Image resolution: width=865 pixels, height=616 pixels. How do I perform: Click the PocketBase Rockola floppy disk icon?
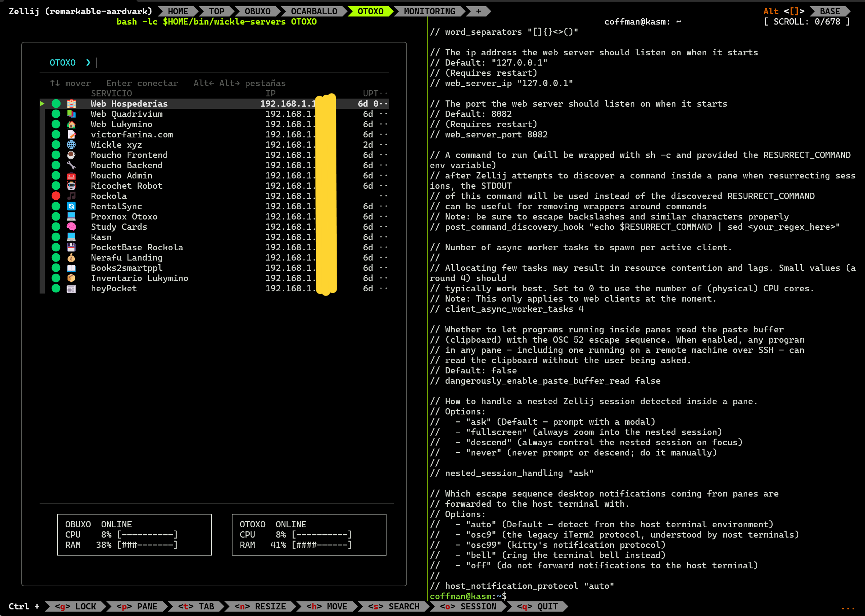(x=72, y=247)
